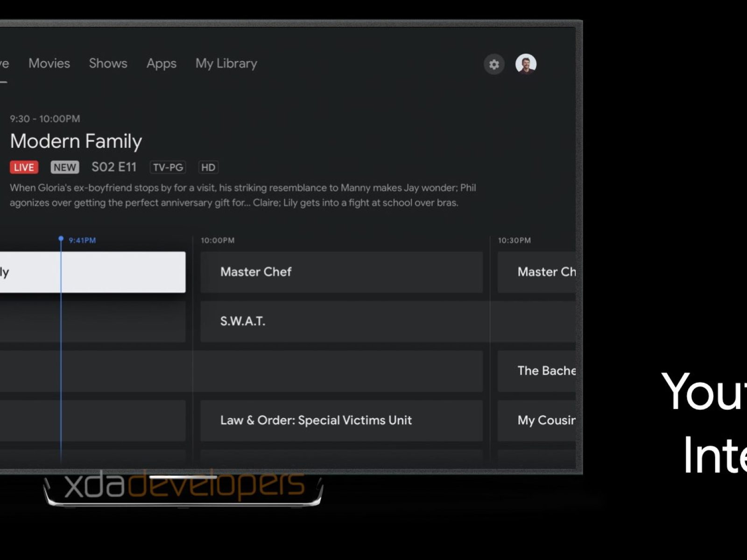Image resolution: width=747 pixels, height=560 pixels.
Task: Switch to the Movies tab
Action: tap(49, 63)
